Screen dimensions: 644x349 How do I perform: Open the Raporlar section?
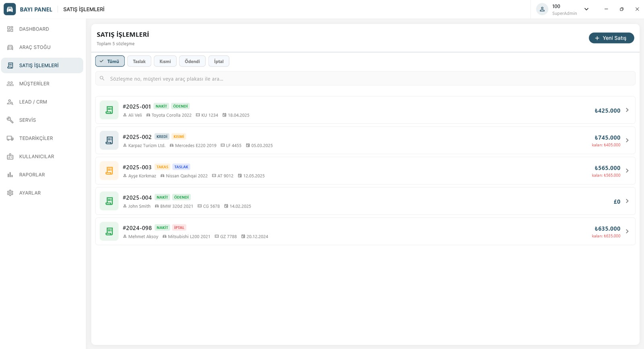click(42, 174)
